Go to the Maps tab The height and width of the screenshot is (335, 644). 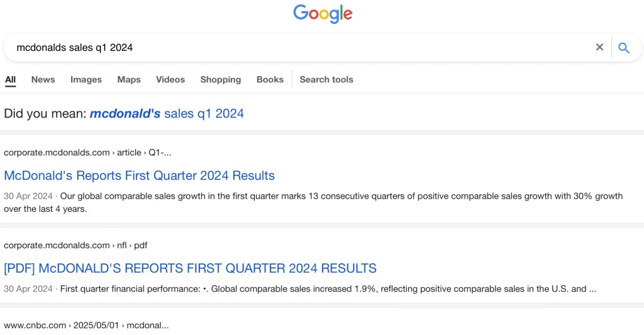[129, 80]
